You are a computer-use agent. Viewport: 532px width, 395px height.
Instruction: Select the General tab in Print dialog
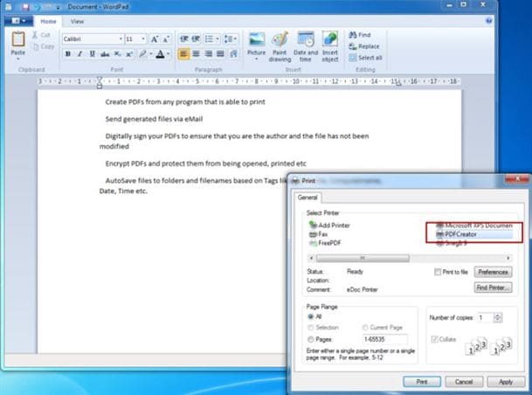click(307, 197)
